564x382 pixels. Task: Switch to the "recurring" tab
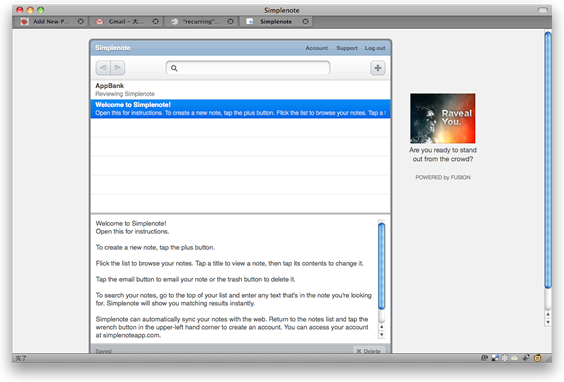click(201, 22)
